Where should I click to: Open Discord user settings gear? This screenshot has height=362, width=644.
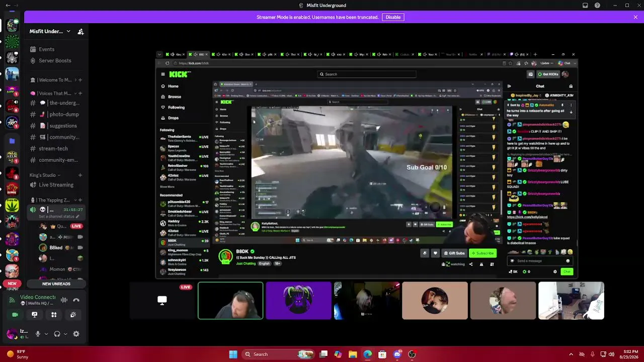coord(76,334)
